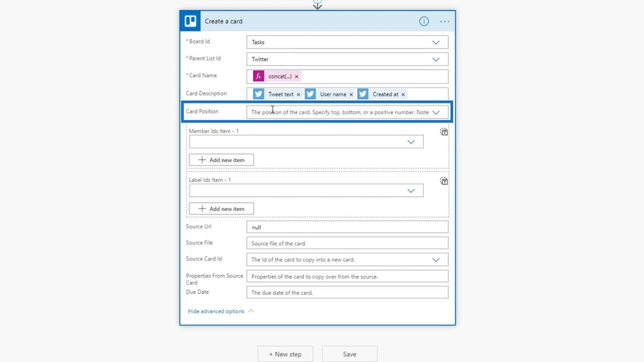Screen dimensions: 644x362
Task: Remove the Tweet text token
Action: click(x=298, y=95)
